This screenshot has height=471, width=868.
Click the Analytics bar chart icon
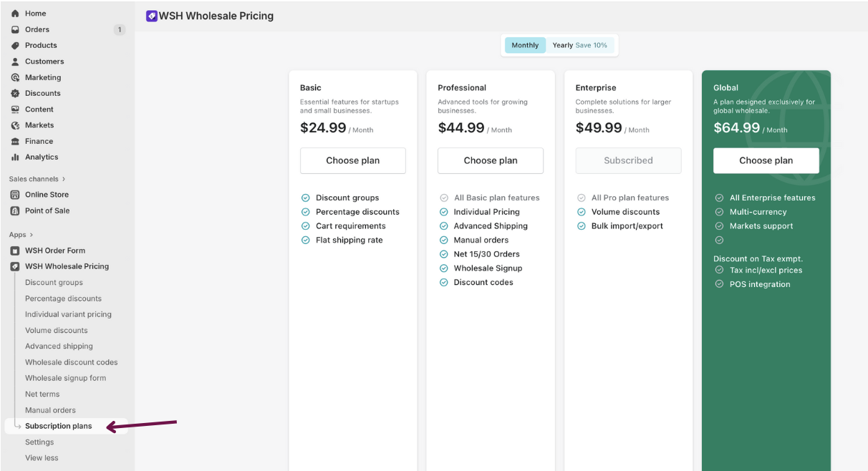[15, 157]
